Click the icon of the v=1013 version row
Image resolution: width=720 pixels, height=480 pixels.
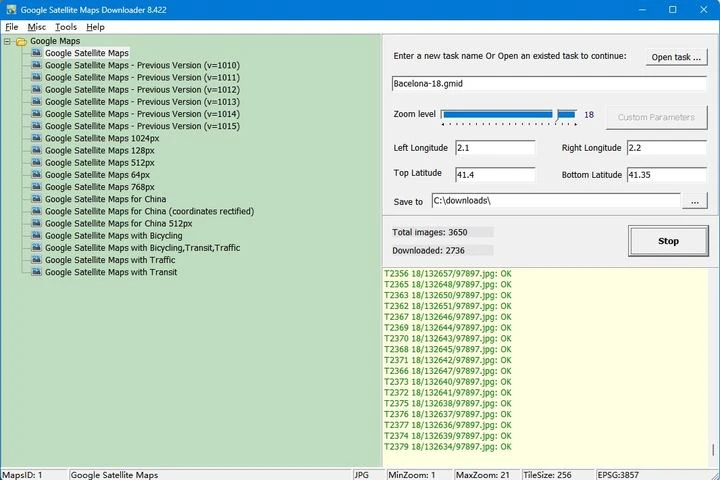coord(36,102)
